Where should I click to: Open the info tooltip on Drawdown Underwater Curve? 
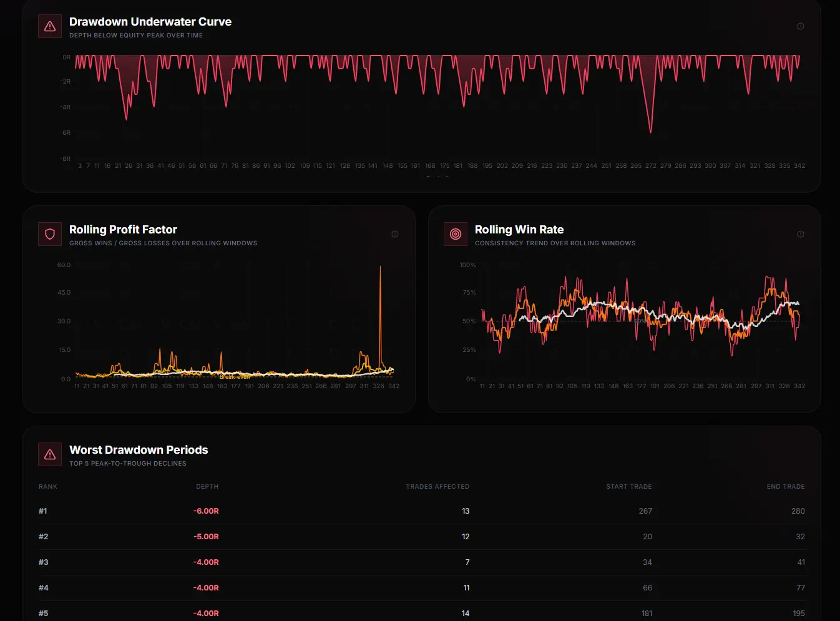[801, 26]
